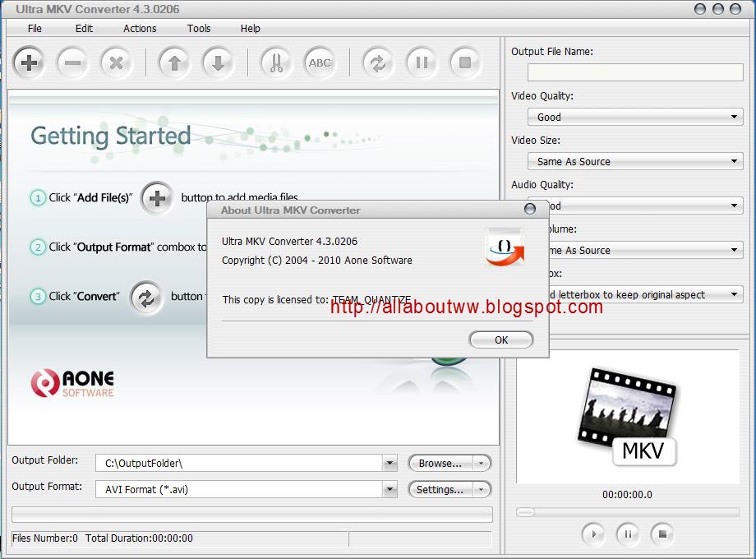Click the "Getting Started" heading
The height and width of the screenshot is (559, 756).
(x=111, y=136)
